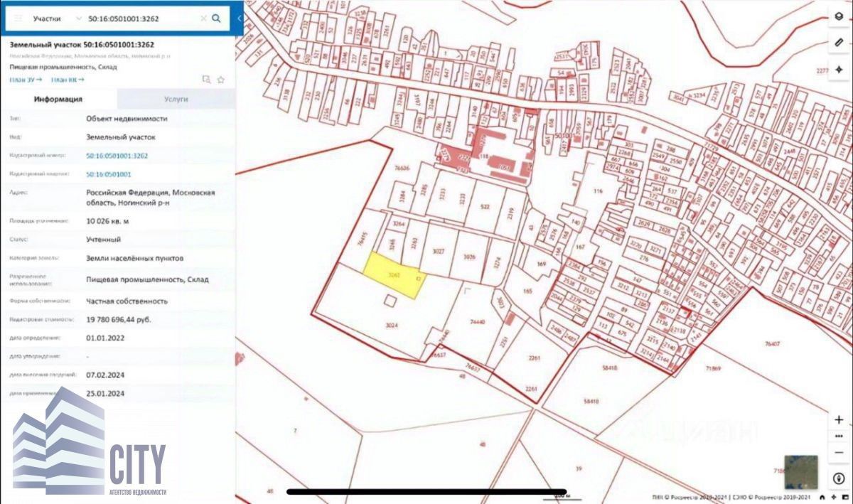The image size is (853, 504).
Task: Click the date value 01.01.2022
Action: coord(105,338)
